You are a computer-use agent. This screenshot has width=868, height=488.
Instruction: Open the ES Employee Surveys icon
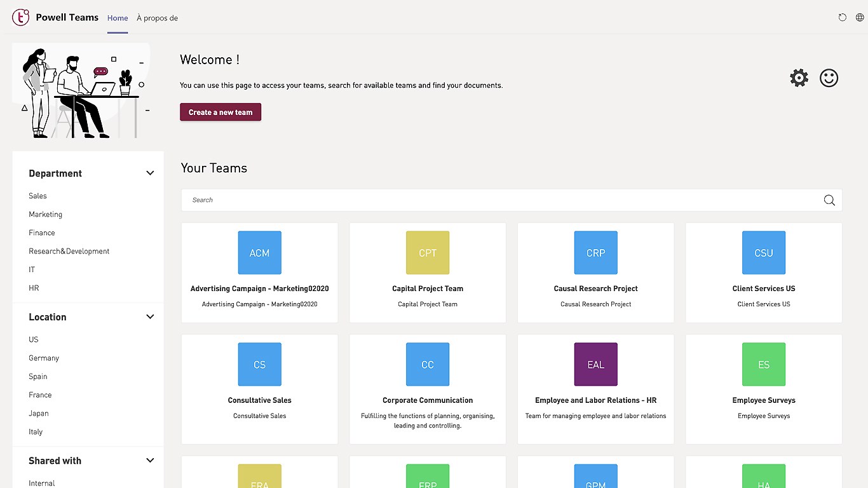click(763, 365)
